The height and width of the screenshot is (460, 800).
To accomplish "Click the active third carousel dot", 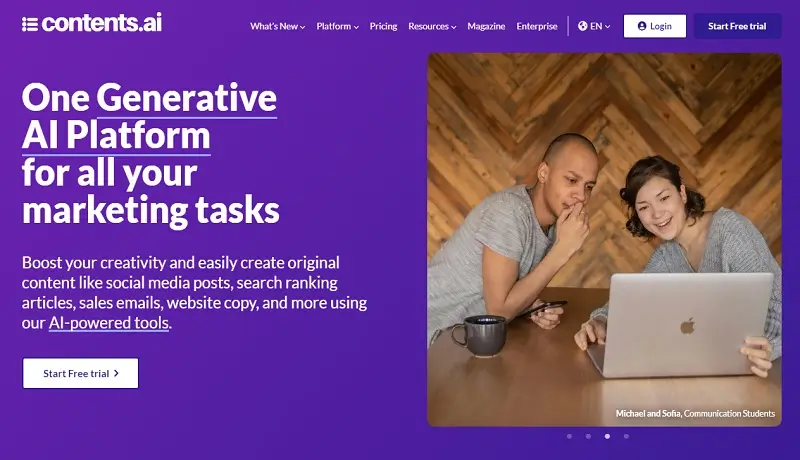I will click(607, 436).
